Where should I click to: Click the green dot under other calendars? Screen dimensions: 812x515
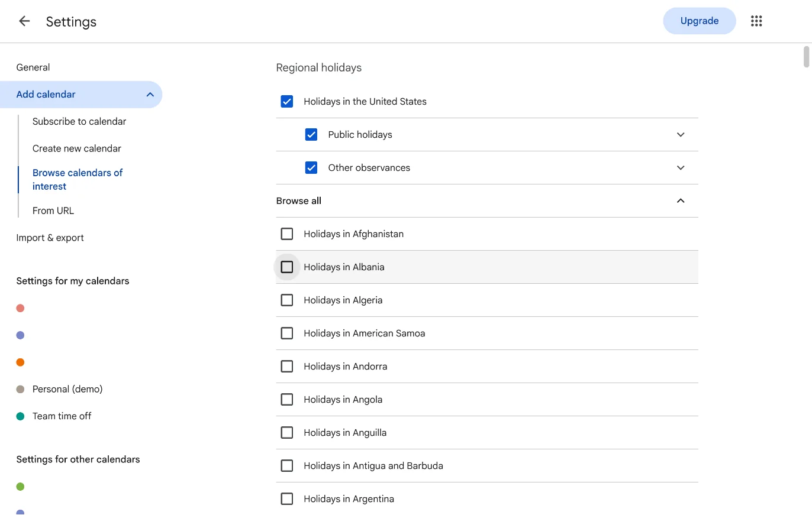coord(20,487)
